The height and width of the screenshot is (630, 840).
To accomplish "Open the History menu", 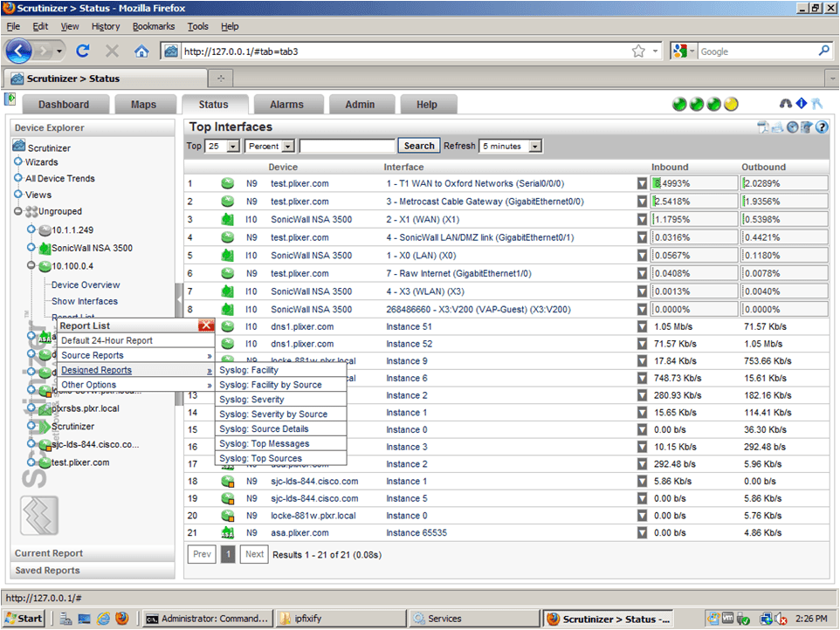I will [106, 26].
